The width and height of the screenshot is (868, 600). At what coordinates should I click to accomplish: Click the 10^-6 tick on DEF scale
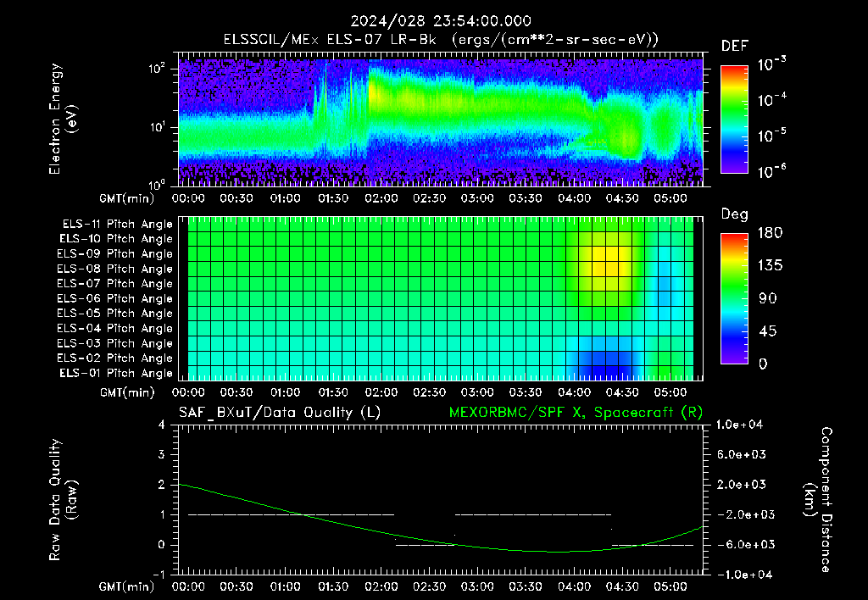(771, 171)
